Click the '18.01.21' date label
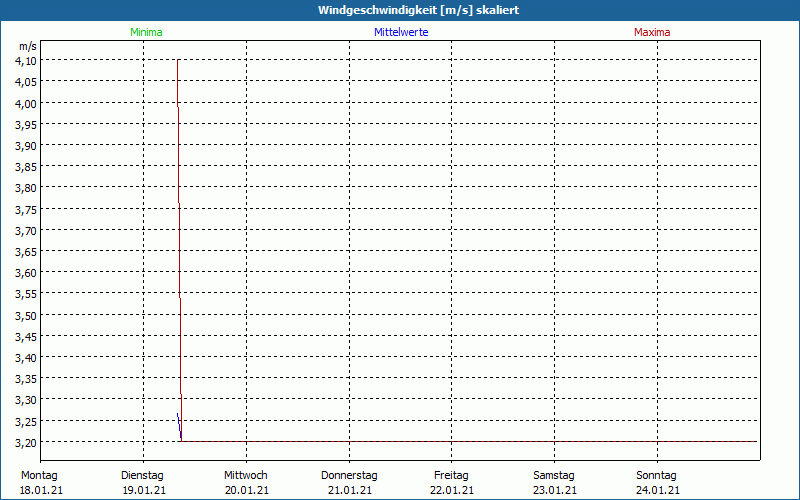Image resolution: width=800 pixels, height=500 pixels. 41,490
